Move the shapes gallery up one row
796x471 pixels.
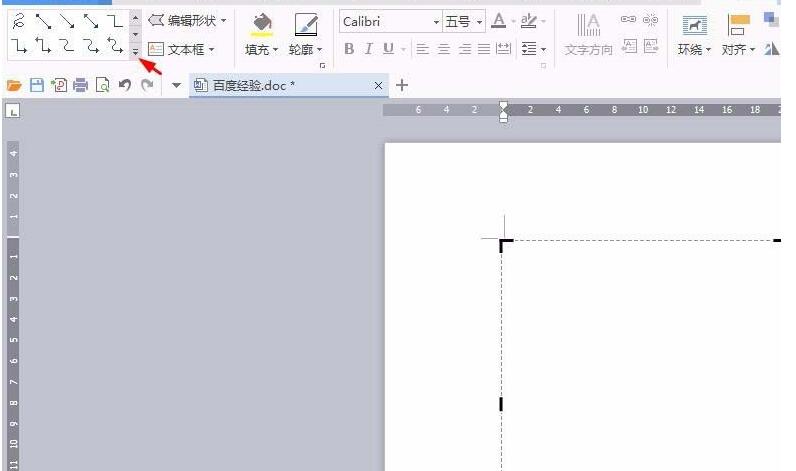click(136, 18)
